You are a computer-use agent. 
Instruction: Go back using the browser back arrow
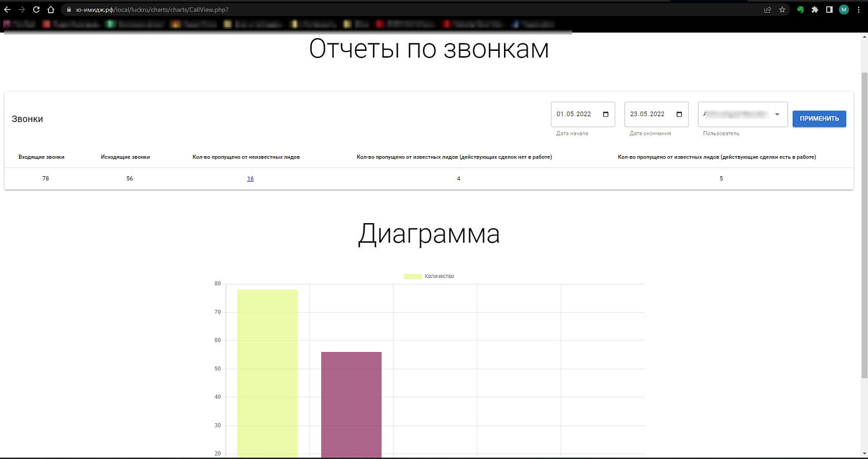pyautogui.click(x=8, y=9)
